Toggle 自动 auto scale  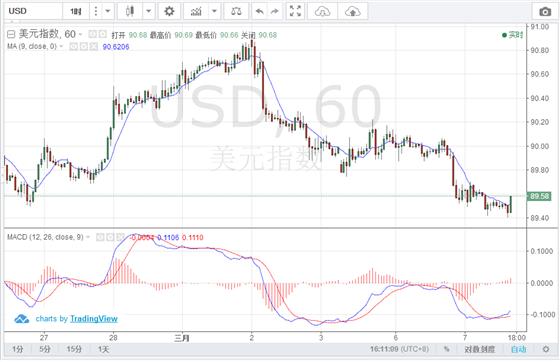[x=519, y=349]
